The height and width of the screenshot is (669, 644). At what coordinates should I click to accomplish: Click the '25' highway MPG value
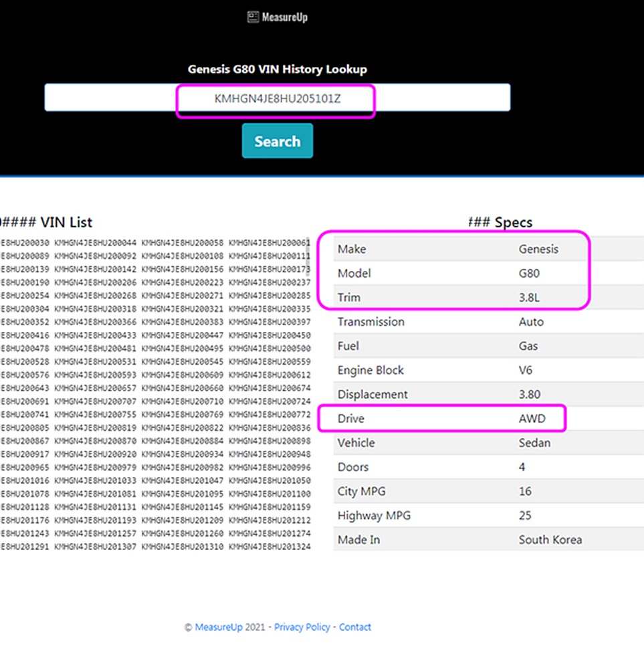pyautogui.click(x=525, y=516)
